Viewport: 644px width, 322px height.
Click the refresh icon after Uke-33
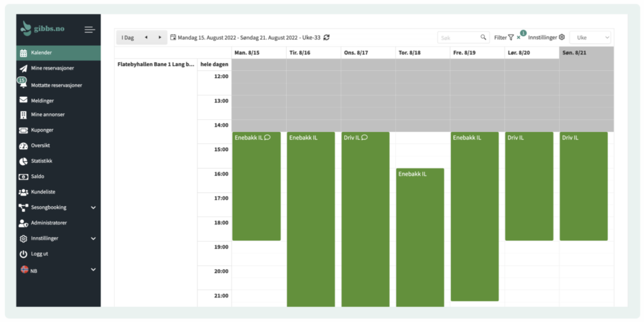[x=326, y=38]
